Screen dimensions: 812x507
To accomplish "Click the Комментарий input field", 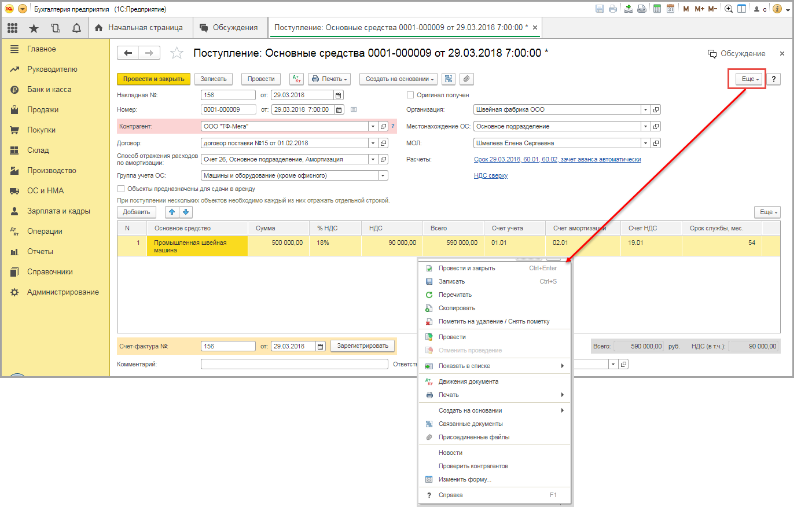I will [x=294, y=364].
